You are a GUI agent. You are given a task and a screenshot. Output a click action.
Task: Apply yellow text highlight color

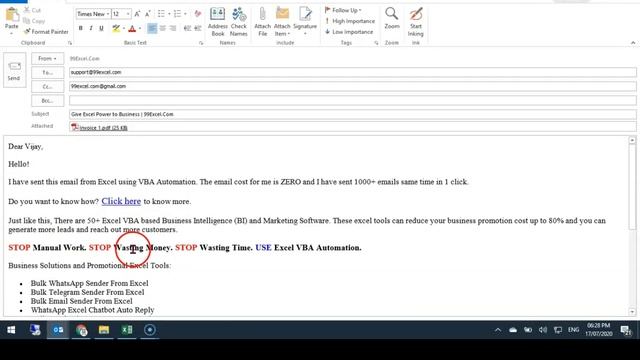(x=116, y=28)
